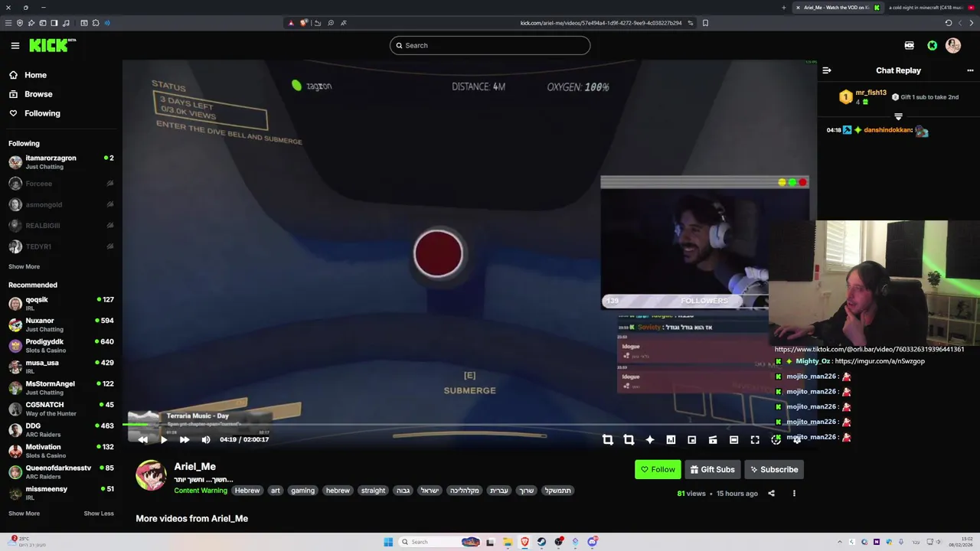Click first crop/clip icon in player
The image size is (980, 551).
[x=608, y=439]
